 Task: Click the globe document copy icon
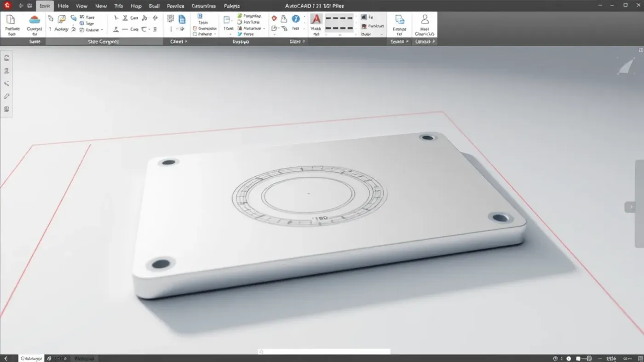pyautogui.click(x=399, y=20)
